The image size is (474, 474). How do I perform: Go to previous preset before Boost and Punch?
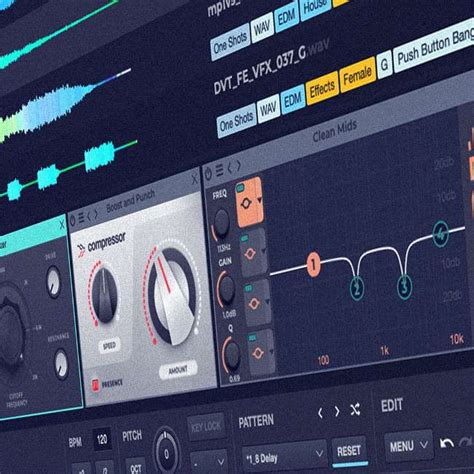(x=89, y=217)
